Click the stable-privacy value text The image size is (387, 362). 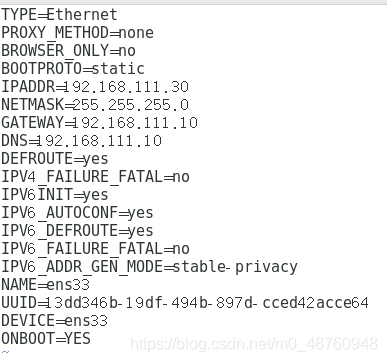[x=235, y=267]
